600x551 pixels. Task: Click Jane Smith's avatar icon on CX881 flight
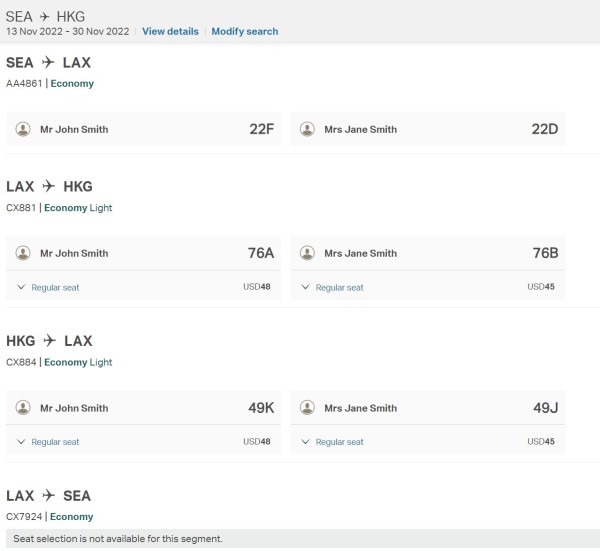(x=307, y=253)
